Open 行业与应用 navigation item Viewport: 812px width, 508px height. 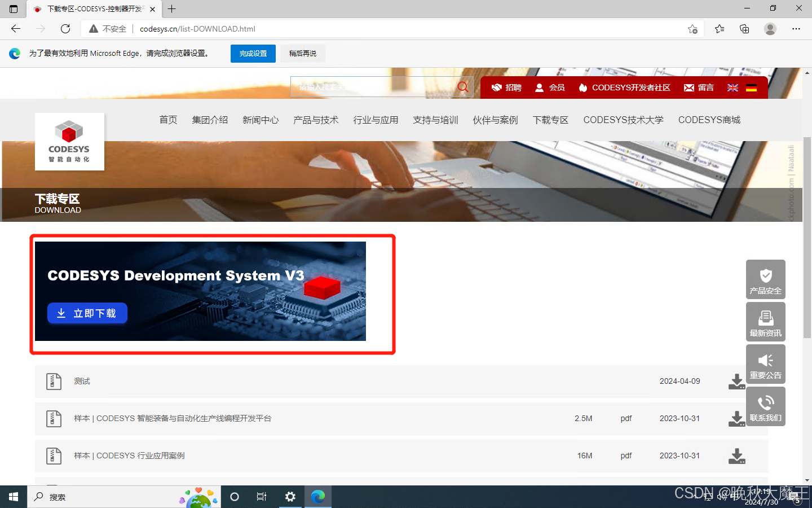point(376,120)
